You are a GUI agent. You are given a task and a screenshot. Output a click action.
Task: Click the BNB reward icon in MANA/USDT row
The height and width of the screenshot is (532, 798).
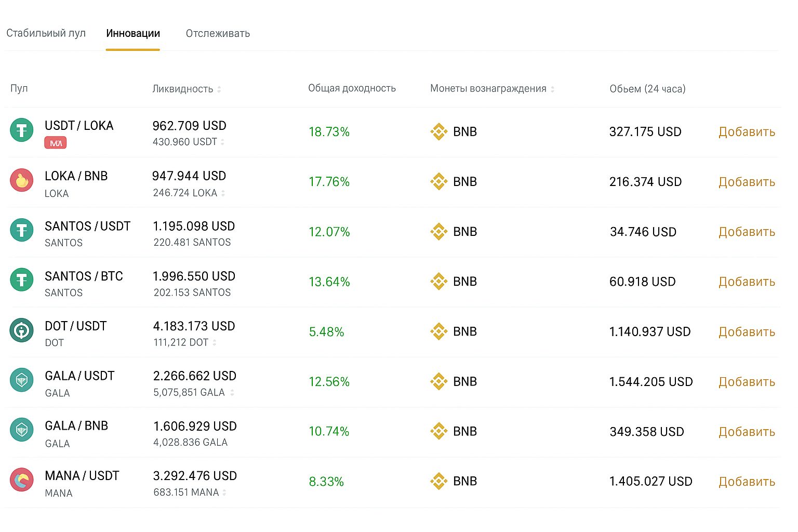tap(439, 481)
